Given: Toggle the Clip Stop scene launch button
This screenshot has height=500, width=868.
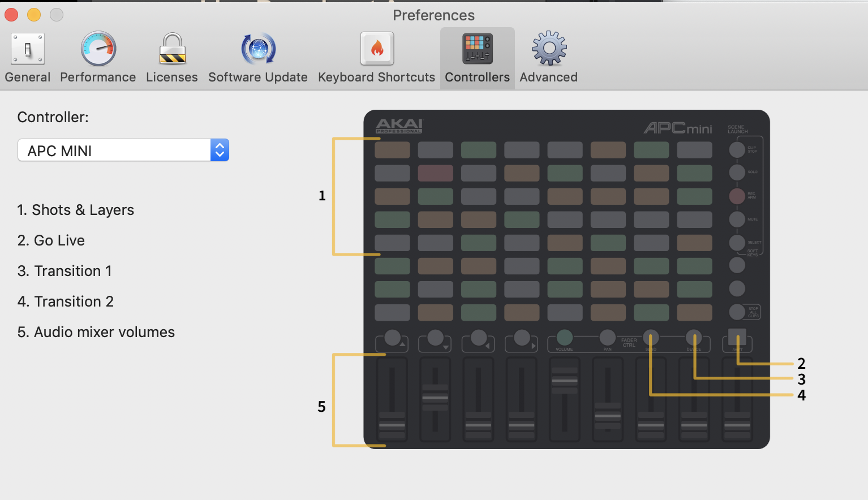Looking at the screenshot, I should tap(737, 149).
